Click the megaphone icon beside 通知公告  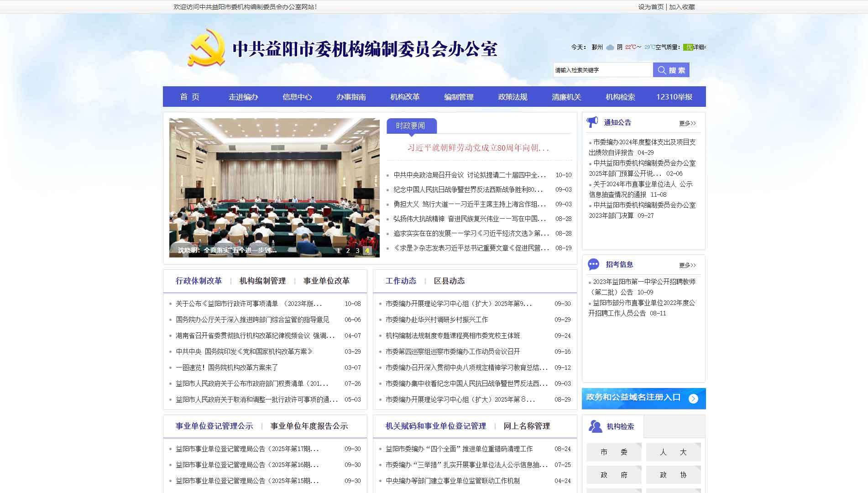coord(592,122)
